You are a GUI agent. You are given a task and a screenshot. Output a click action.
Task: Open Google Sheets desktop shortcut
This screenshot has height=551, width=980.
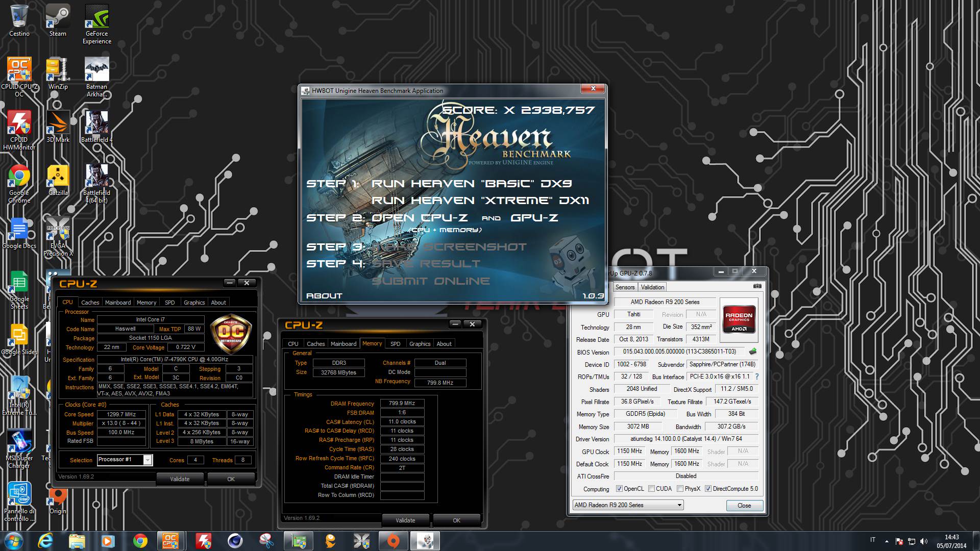pyautogui.click(x=19, y=290)
